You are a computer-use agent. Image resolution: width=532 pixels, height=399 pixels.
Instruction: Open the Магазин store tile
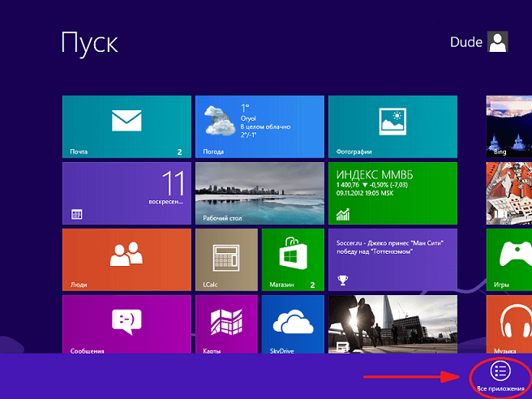pos(292,259)
